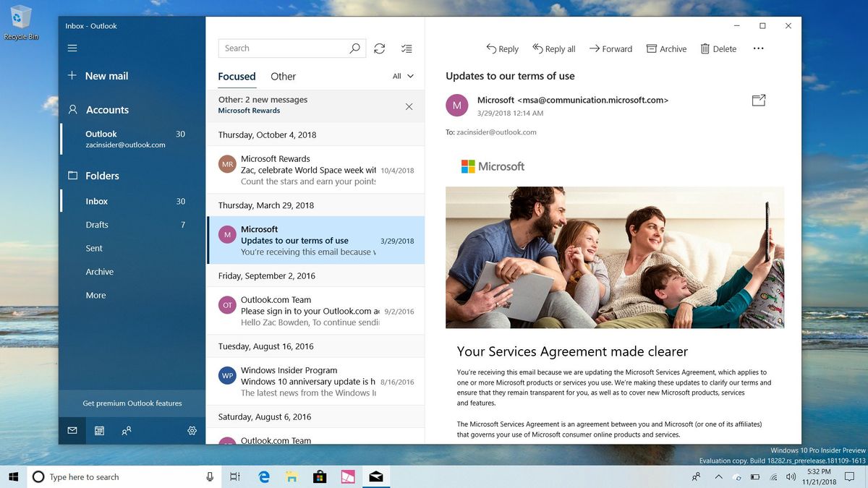Archive the open email
This screenshot has width=868, height=488.
coord(666,48)
